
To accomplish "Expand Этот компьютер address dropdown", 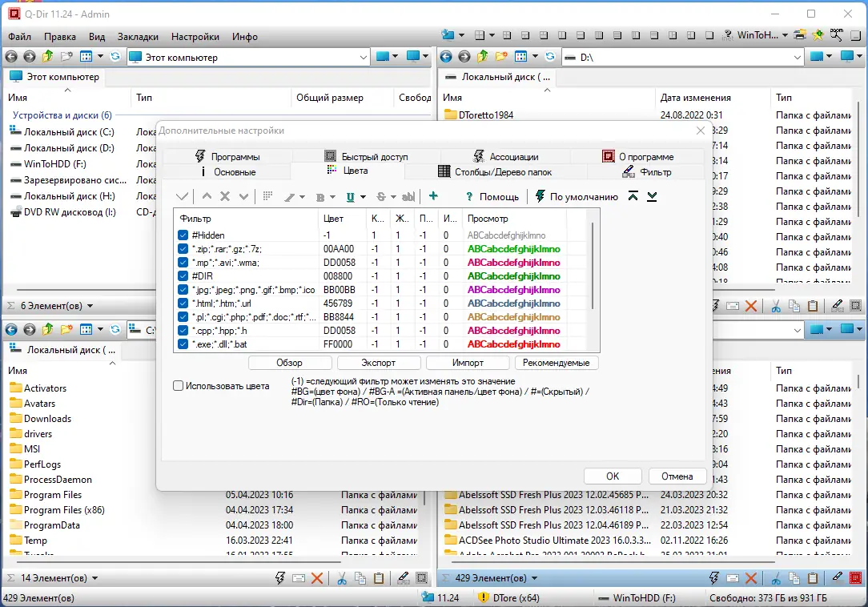I will pyautogui.click(x=364, y=57).
